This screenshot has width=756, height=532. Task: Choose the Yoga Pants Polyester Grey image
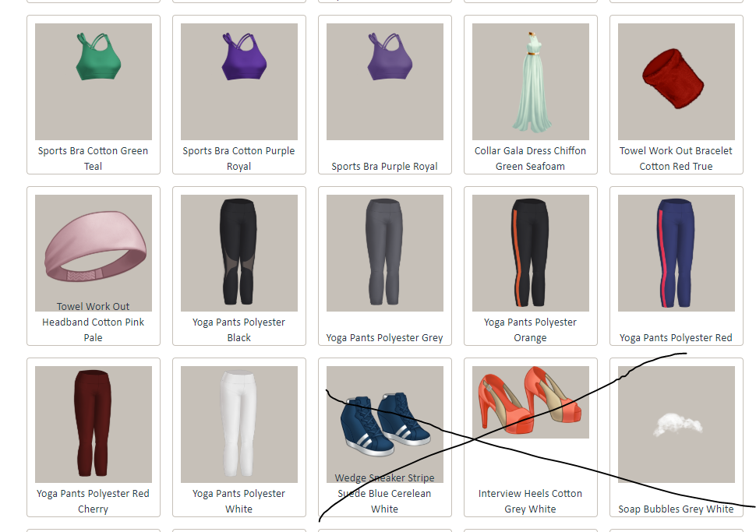tap(385, 253)
